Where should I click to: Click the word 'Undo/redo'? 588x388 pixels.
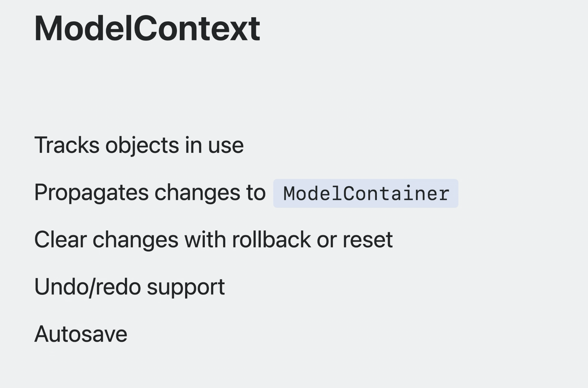click(x=88, y=287)
